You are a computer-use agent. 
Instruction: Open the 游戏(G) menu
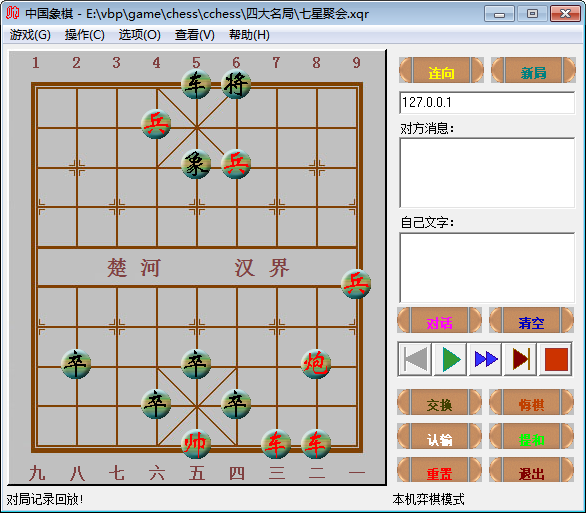tap(30, 35)
